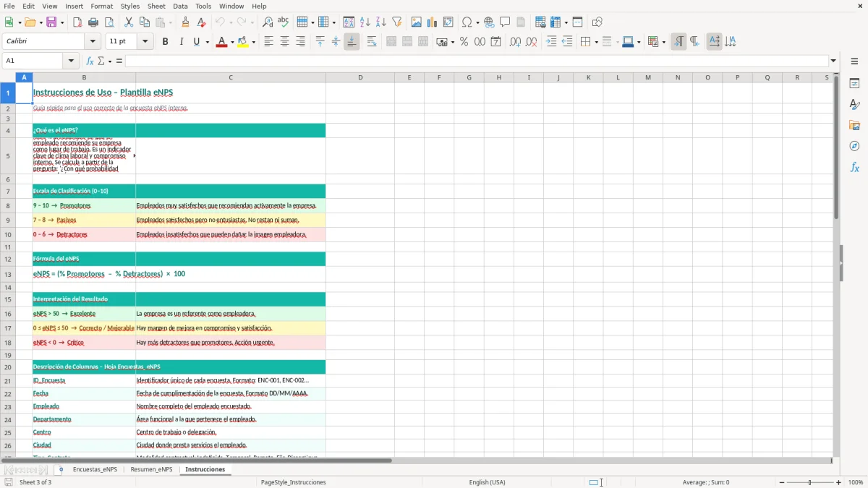Viewport: 868px width, 488px height.
Task: Open the Export as PDF tool
Action: (x=77, y=22)
